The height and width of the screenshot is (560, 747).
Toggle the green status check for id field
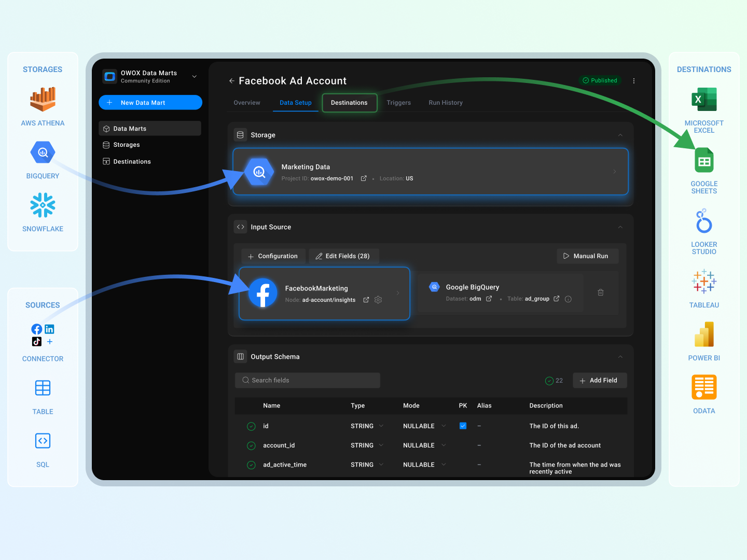tap(251, 426)
